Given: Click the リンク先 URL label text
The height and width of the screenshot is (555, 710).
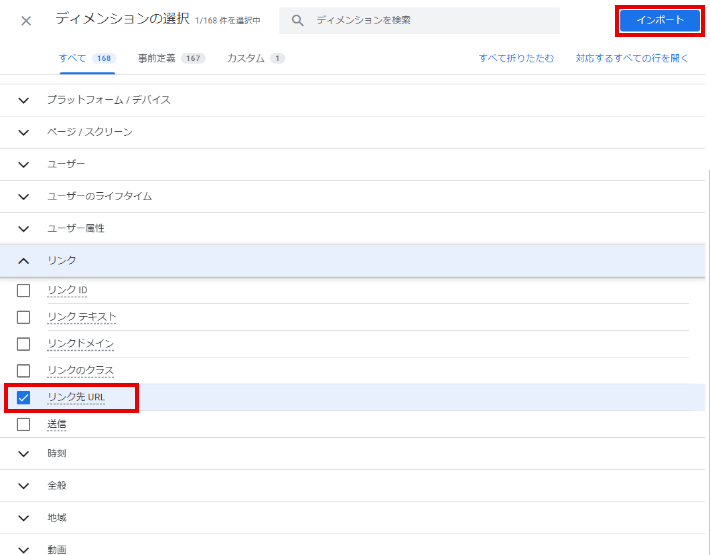Looking at the screenshot, I should coord(76,397).
